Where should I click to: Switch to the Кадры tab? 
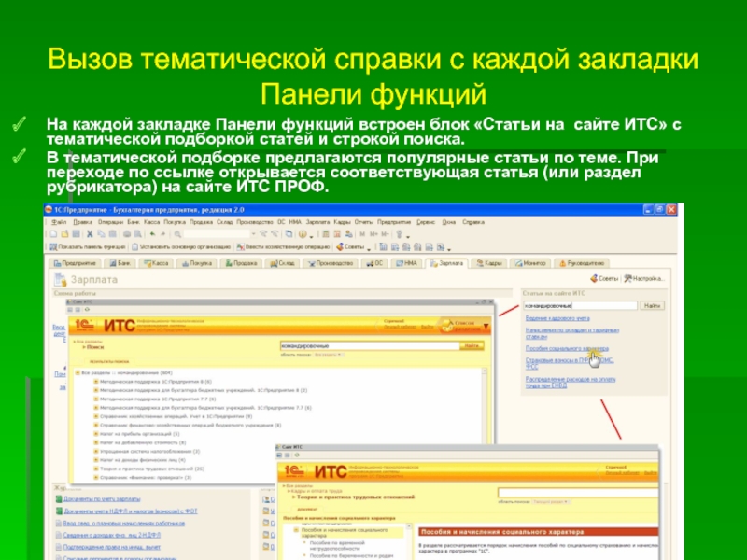pyautogui.click(x=489, y=263)
